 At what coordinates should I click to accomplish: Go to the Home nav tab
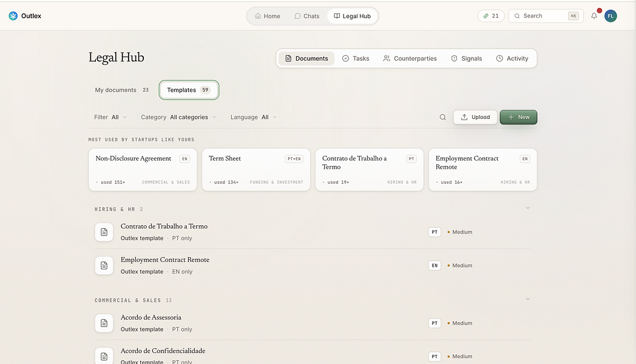pyautogui.click(x=268, y=16)
